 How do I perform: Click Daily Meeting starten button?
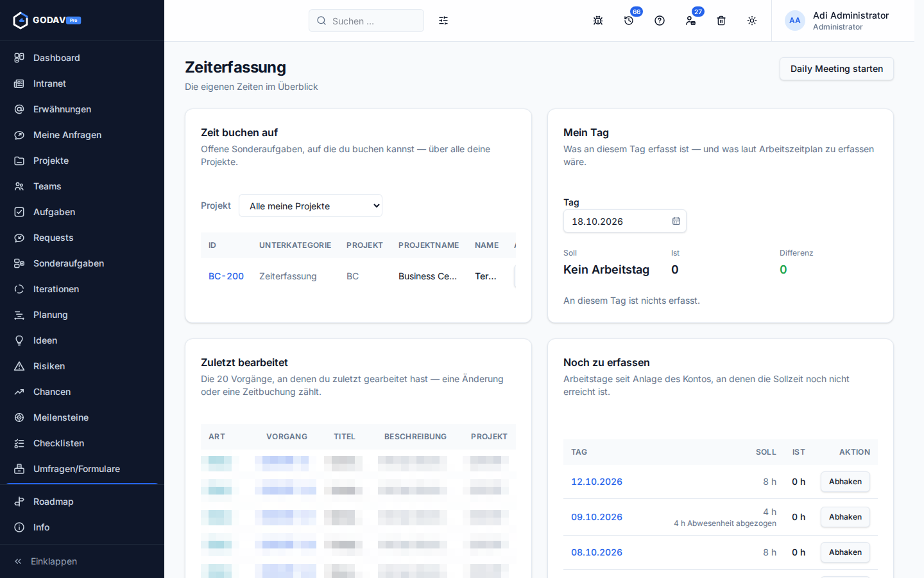click(837, 69)
